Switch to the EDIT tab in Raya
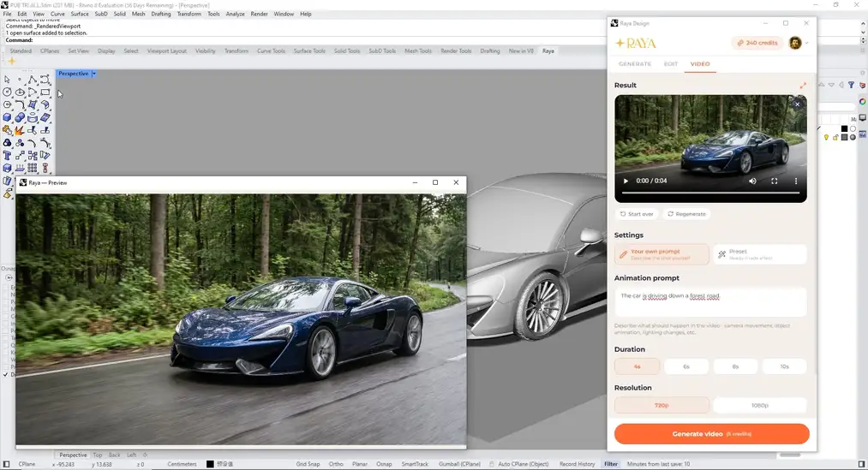 pyautogui.click(x=671, y=64)
